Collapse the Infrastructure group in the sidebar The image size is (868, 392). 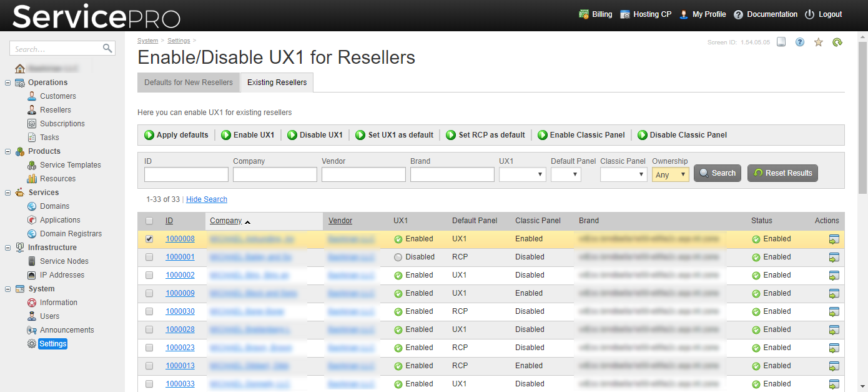point(7,248)
